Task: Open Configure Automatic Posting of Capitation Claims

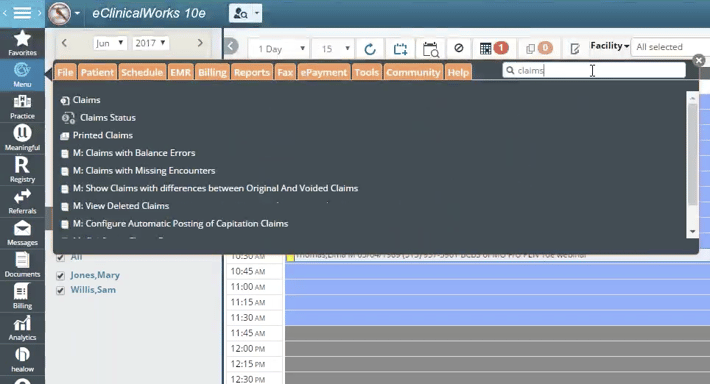Action: pyautogui.click(x=180, y=224)
